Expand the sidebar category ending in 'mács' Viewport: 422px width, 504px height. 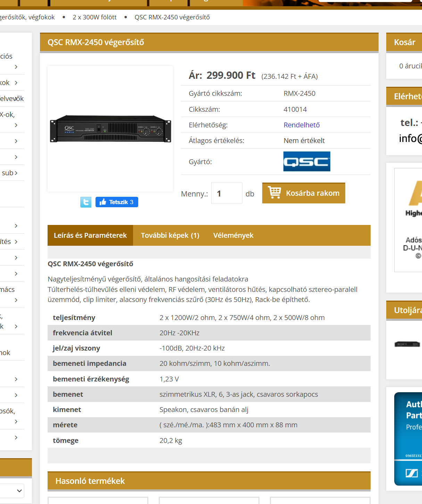click(x=16, y=300)
